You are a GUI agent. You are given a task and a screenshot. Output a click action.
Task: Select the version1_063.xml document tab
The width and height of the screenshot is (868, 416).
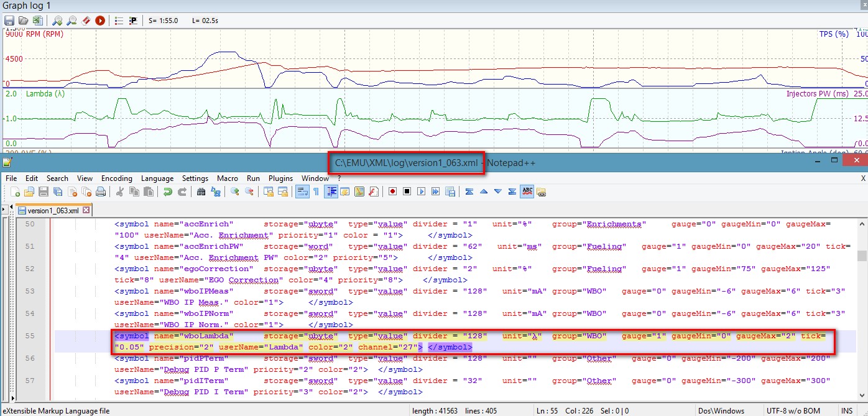[52, 210]
